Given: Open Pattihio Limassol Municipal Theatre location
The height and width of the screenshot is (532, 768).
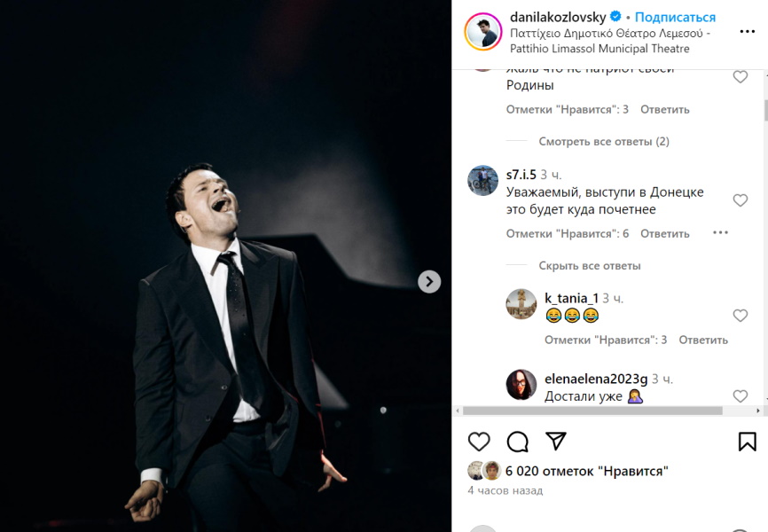Looking at the screenshot, I should pyautogui.click(x=610, y=40).
